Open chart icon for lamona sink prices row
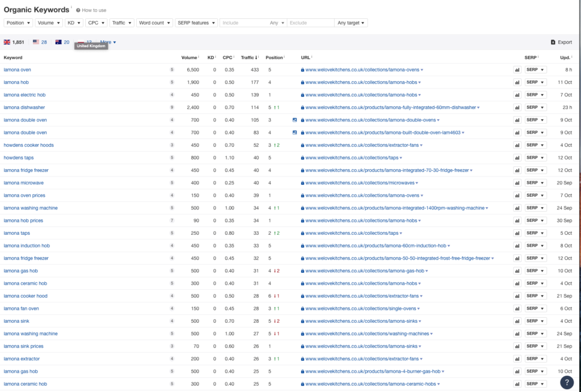The image size is (581, 392). [x=517, y=347]
